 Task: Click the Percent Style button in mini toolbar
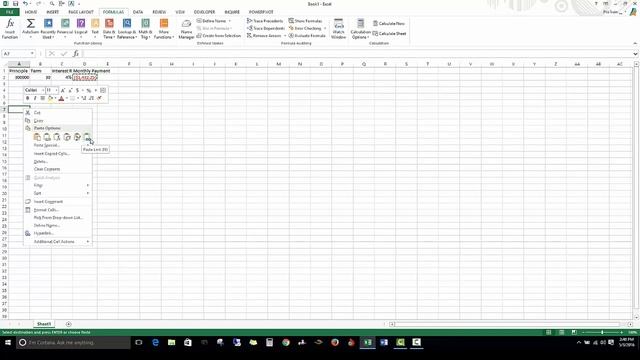(89, 90)
